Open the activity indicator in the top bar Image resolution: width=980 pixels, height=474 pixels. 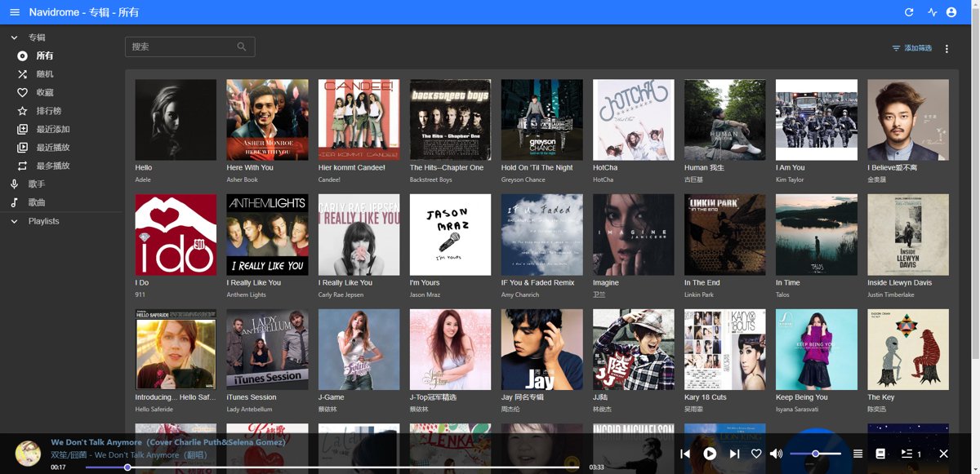click(933, 12)
